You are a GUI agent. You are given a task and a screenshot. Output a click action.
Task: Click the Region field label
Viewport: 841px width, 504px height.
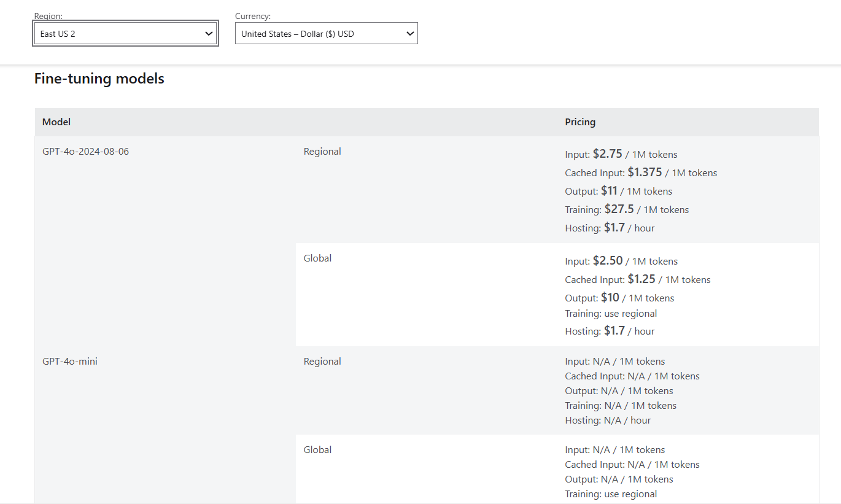click(x=48, y=17)
